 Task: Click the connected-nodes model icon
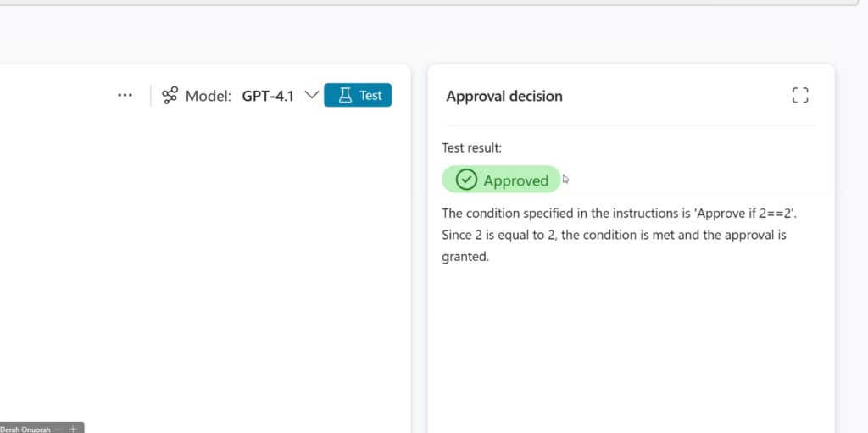tap(170, 96)
